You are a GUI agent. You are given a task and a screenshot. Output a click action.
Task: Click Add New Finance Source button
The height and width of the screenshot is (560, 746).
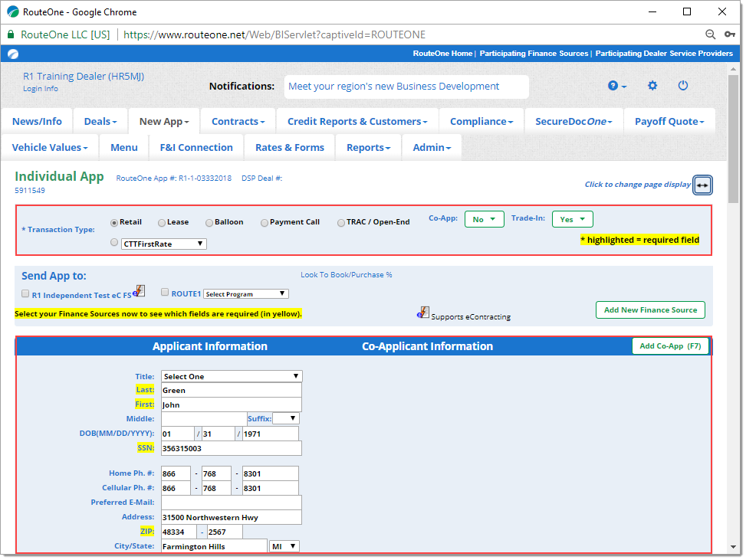coord(650,310)
